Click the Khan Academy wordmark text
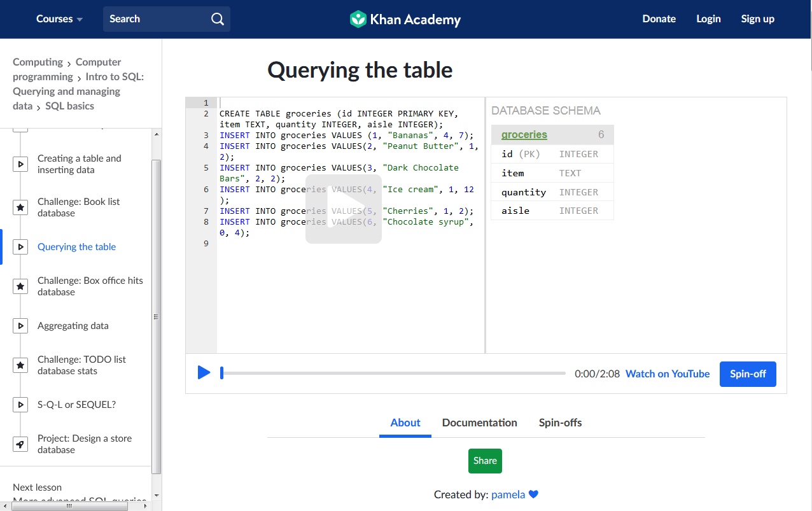Screen dimensions: 812x511 click(416, 20)
